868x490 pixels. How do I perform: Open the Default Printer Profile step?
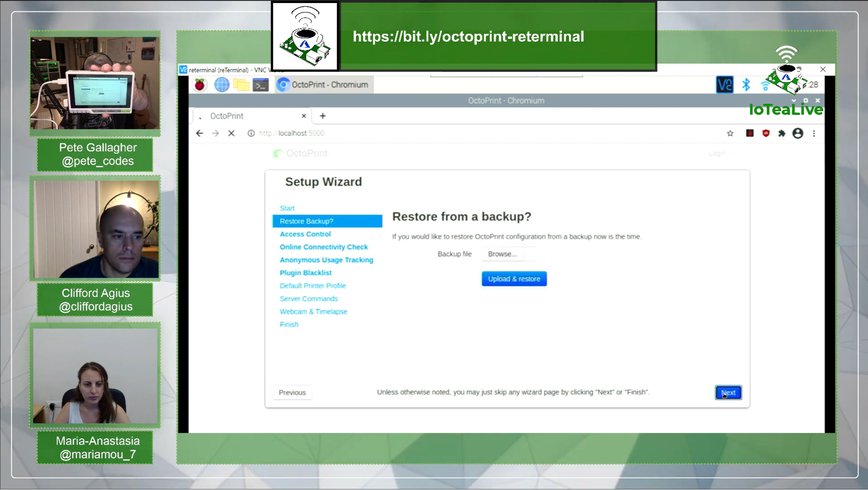click(x=313, y=286)
